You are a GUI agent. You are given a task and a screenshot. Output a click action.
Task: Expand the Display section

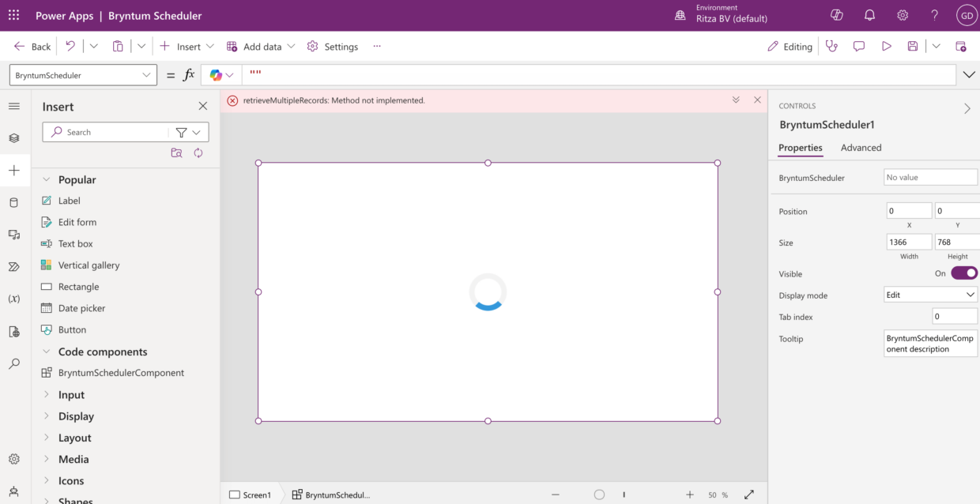point(46,416)
